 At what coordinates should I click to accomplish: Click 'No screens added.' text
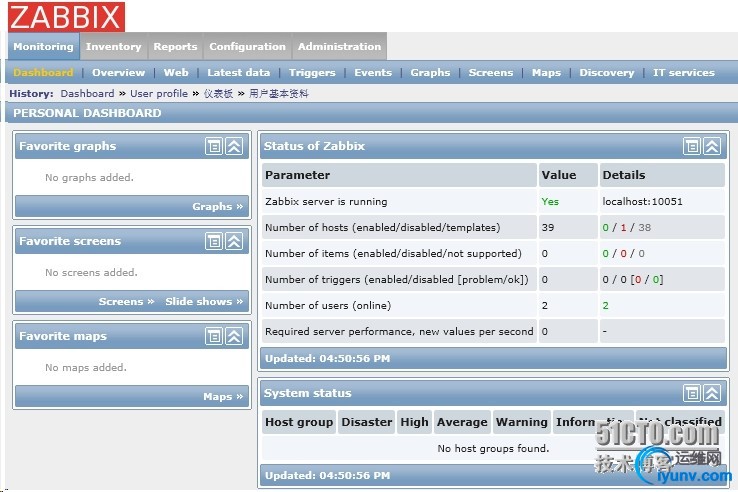tap(91, 273)
